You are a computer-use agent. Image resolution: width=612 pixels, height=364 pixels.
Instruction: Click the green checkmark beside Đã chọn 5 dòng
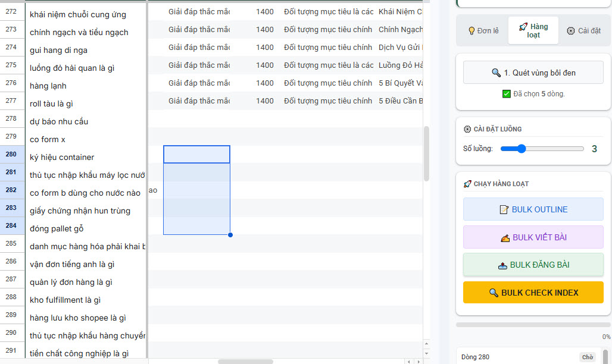pos(507,94)
